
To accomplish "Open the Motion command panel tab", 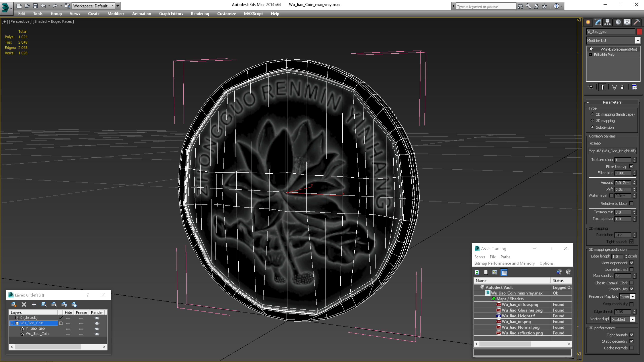I will (x=617, y=22).
